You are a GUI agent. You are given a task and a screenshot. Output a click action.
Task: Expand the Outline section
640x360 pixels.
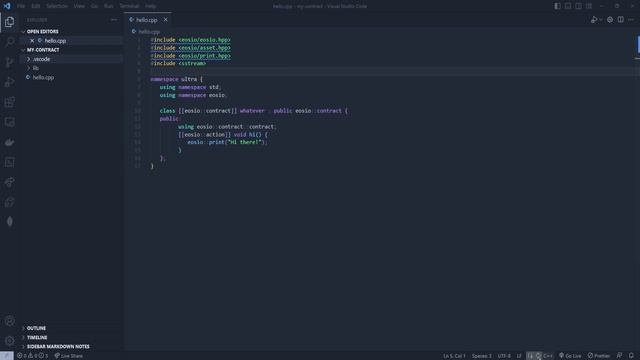pyautogui.click(x=36, y=328)
